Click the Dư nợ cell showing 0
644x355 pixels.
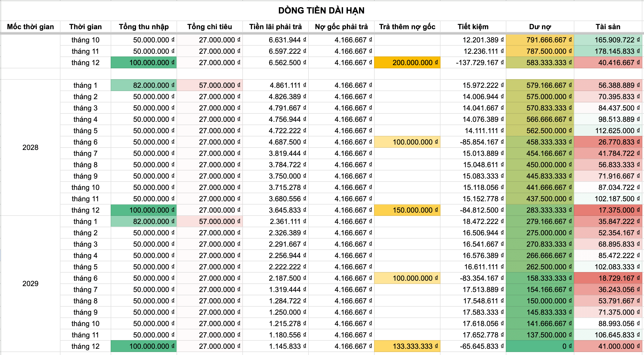tap(540, 346)
